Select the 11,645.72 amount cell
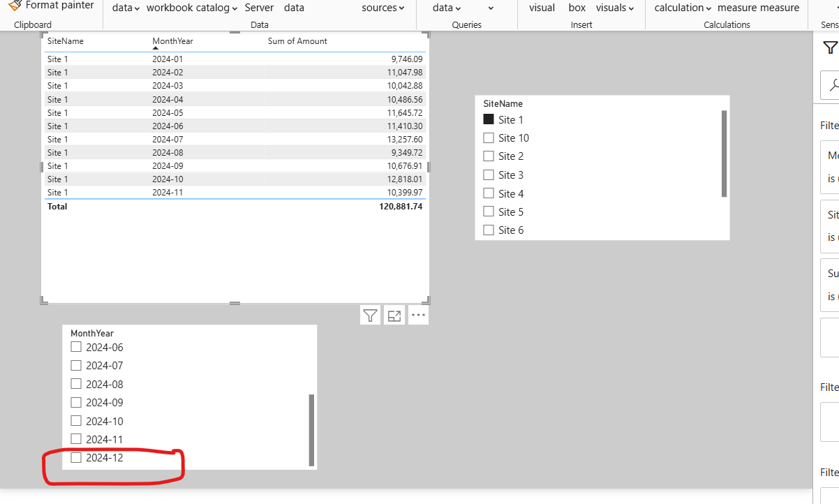The height and width of the screenshot is (504, 839). pos(405,112)
